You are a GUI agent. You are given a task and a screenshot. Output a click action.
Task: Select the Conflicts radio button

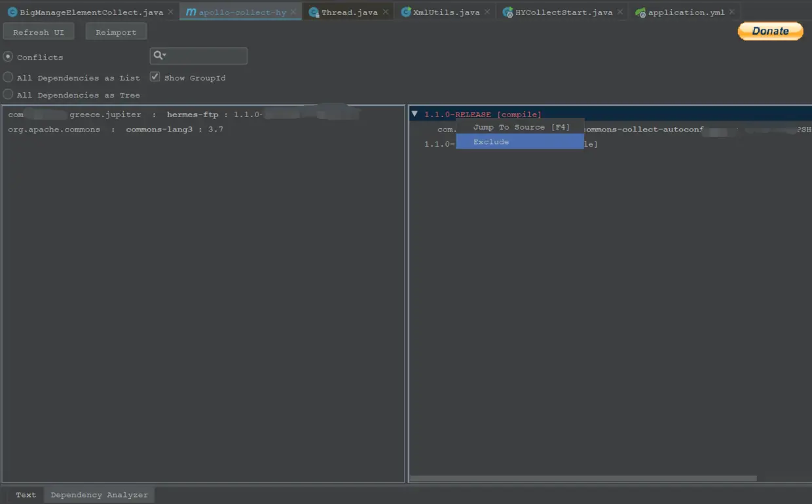click(x=8, y=57)
